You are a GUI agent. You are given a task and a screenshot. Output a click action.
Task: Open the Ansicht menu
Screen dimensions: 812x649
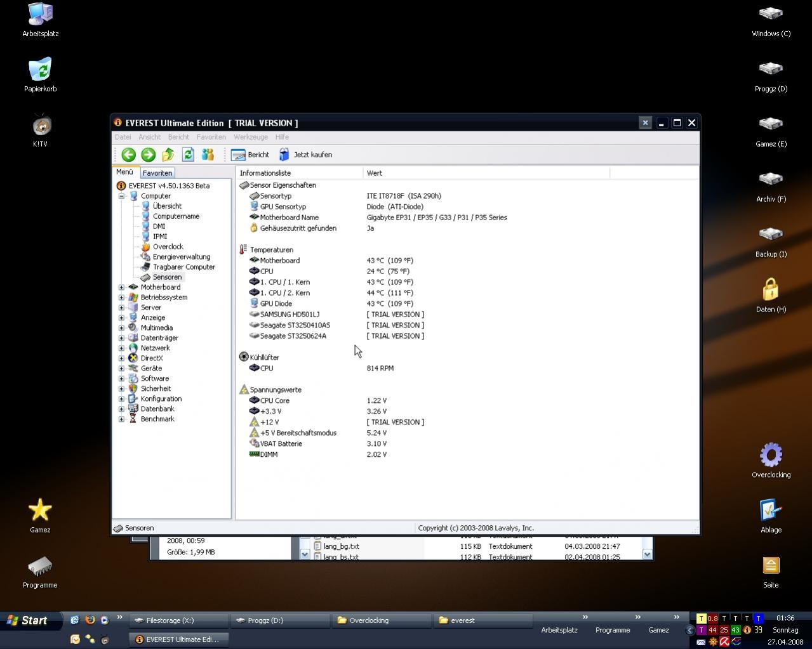[149, 137]
